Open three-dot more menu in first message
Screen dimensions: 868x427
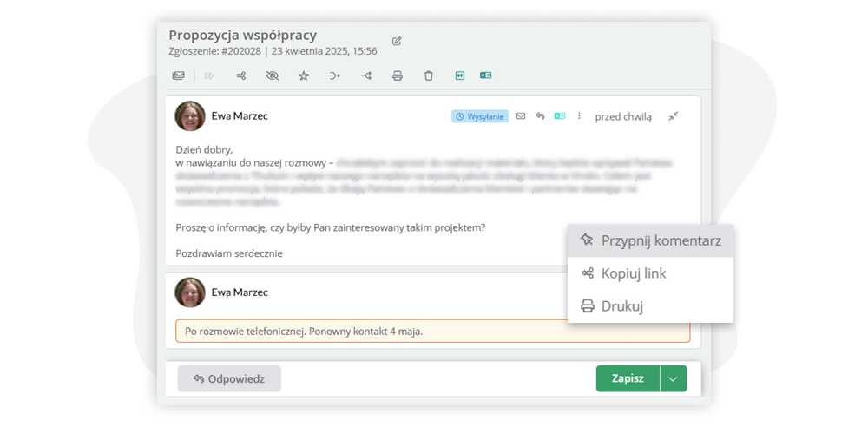click(x=579, y=116)
